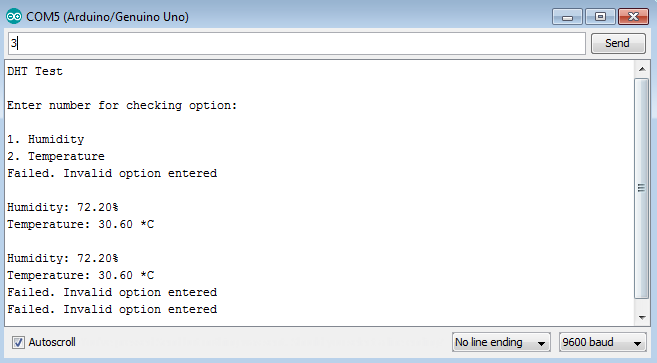Screen dimensions: 657x363
Task: Click the last Failed. Invalid option line
Action: point(112,309)
